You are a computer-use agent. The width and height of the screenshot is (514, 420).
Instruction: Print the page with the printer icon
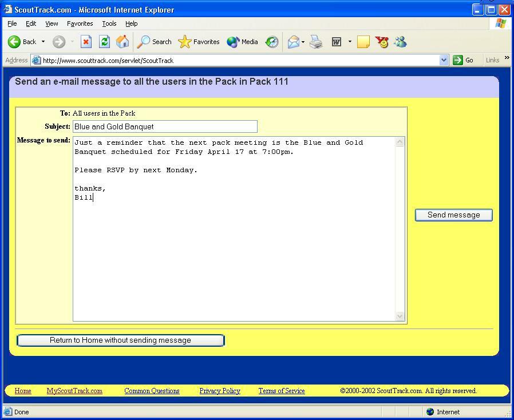[316, 42]
